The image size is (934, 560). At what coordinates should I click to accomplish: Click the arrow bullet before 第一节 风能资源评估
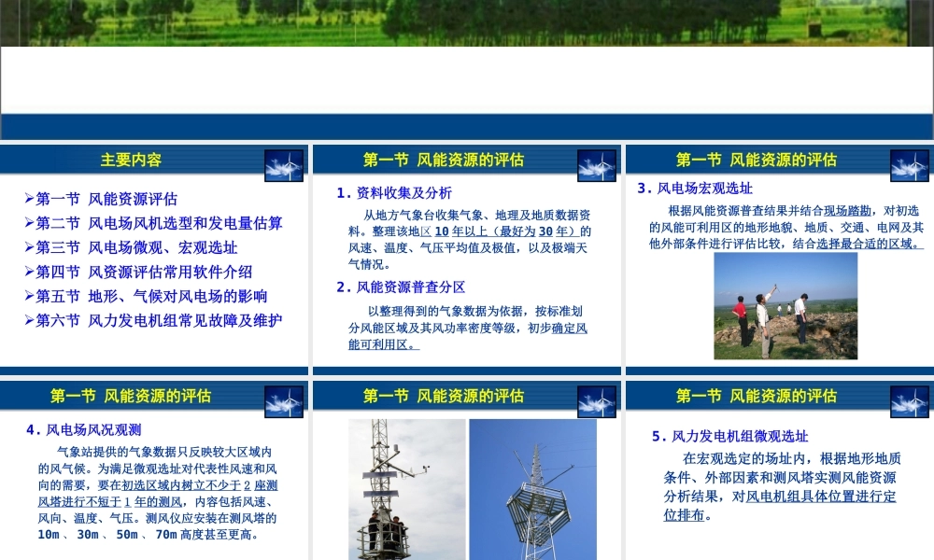coord(29,199)
